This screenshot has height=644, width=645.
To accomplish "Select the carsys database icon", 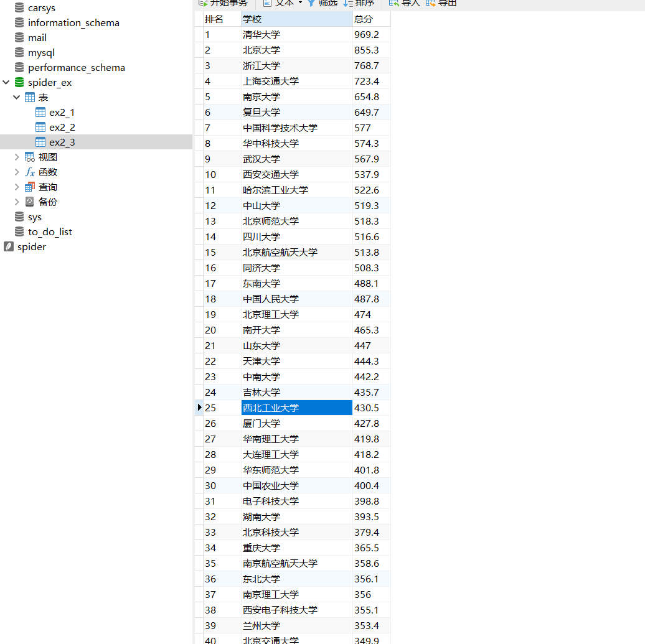I will click(x=19, y=7).
